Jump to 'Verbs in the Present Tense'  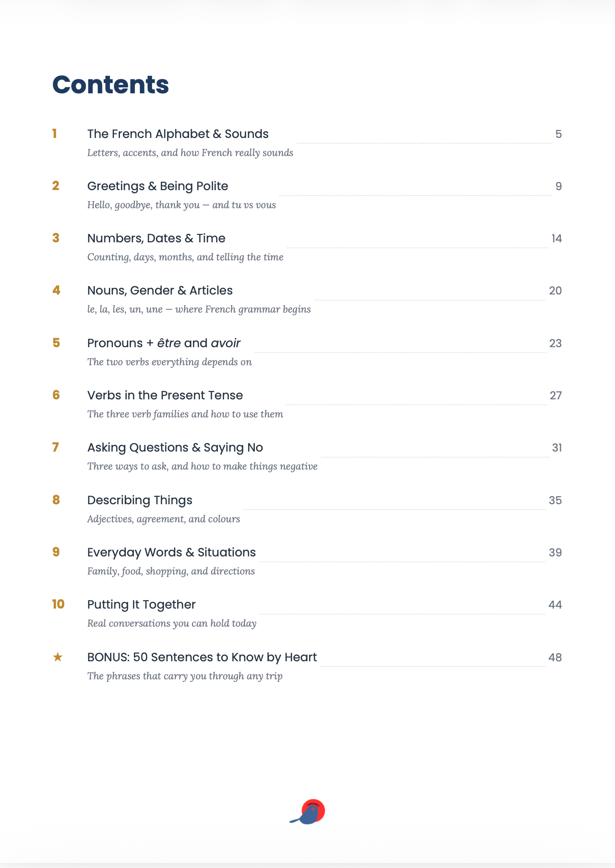point(165,395)
